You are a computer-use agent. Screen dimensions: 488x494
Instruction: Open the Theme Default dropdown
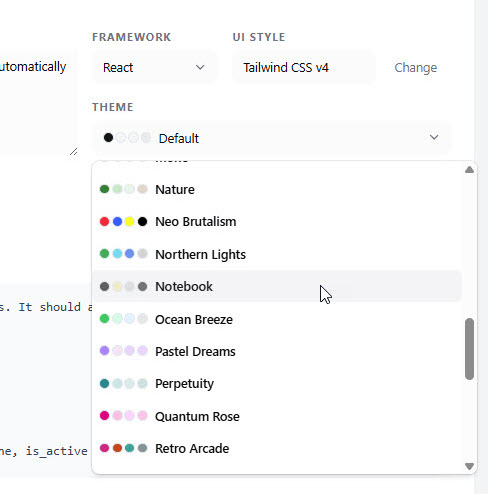[271, 138]
